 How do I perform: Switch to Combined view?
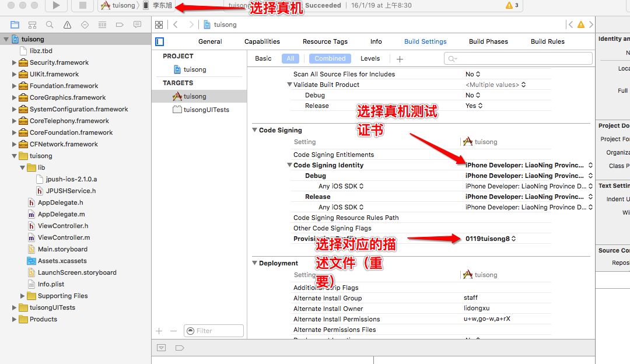[330, 59]
